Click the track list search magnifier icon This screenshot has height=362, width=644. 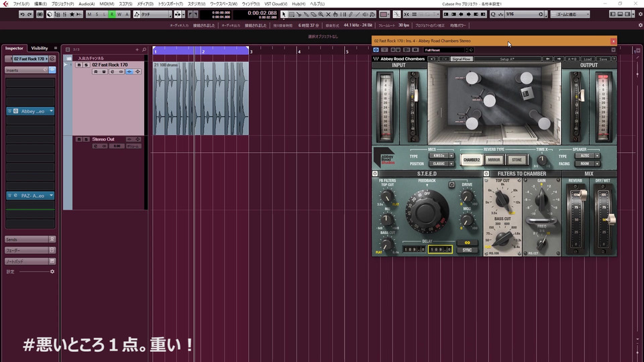pos(144,50)
